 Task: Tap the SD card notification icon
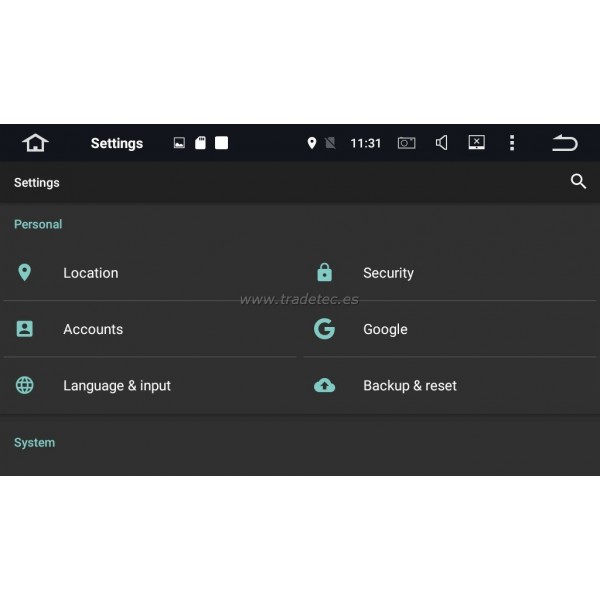[200, 143]
